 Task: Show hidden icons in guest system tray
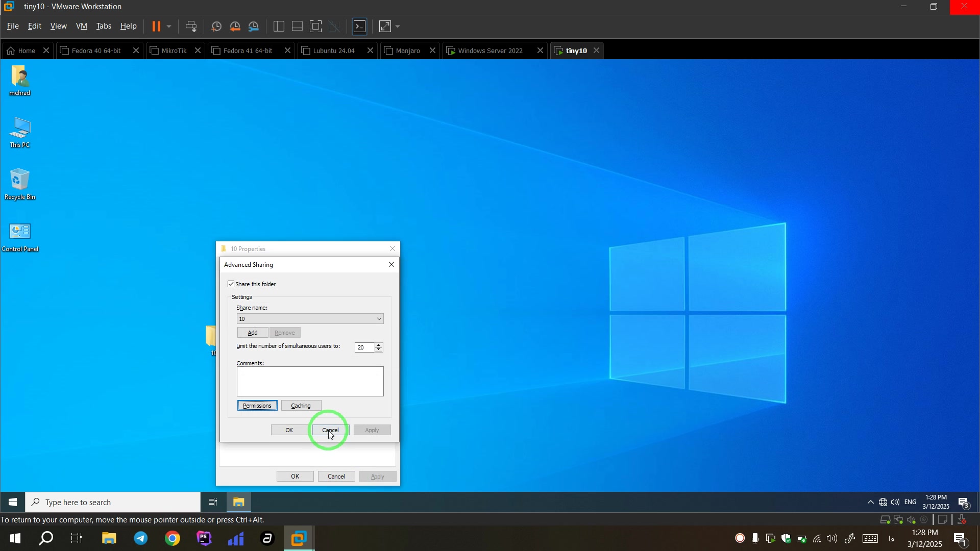click(871, 503)
